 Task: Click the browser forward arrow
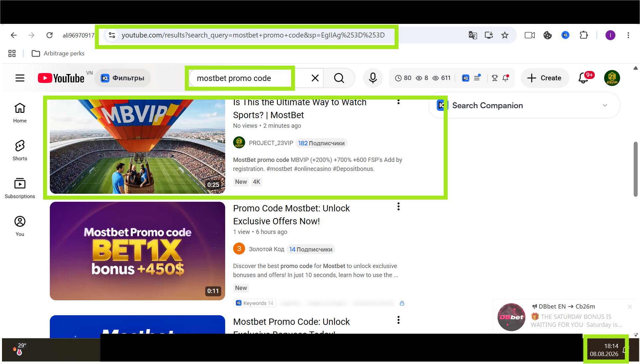click(32, 35)
